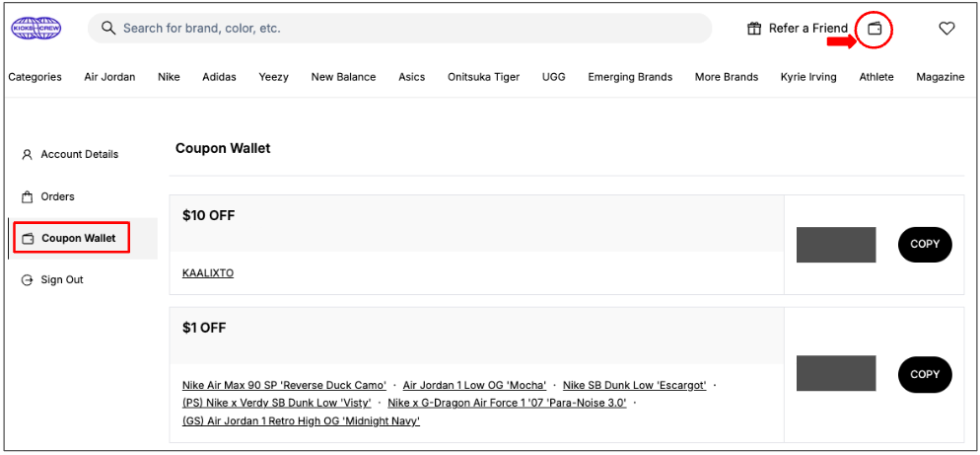Open the More Brands menu
Image resolution: width=980 pixels, height=455 pixels.
[x=727, y=77]
